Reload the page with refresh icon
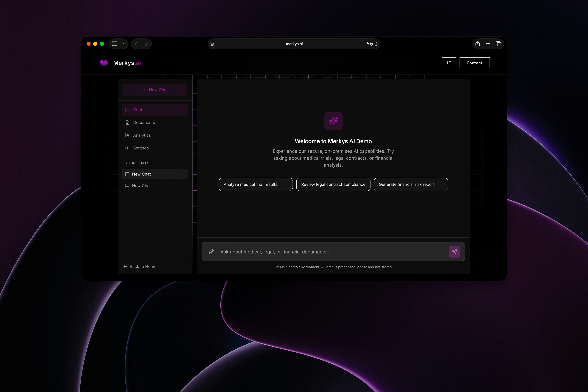The height and width of the screenshot is (392, 588). pos(376,44)
